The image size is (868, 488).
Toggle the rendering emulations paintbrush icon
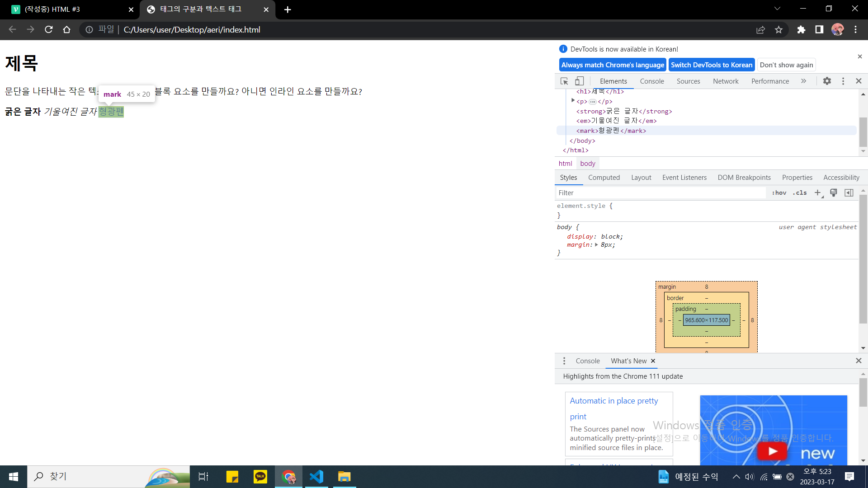coord(834,193)
